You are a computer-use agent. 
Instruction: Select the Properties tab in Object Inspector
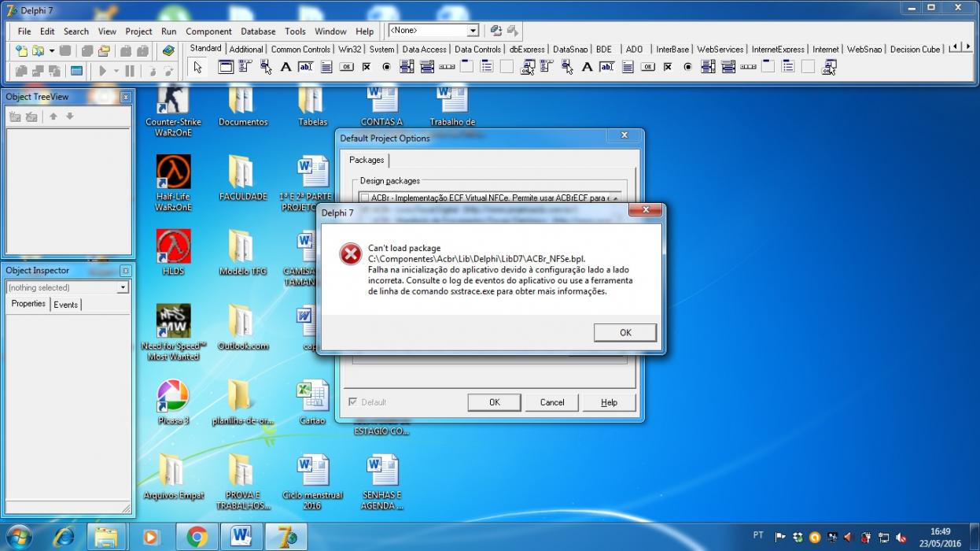coord(28,304)
